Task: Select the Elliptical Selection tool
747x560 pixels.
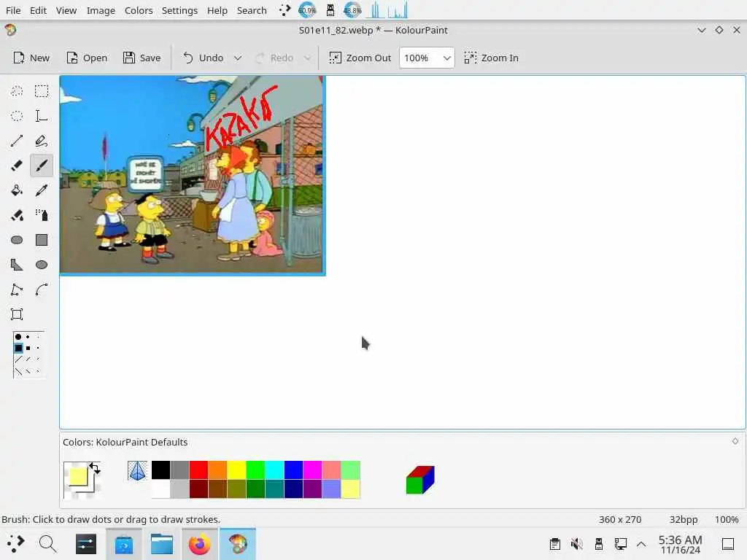Action: pos(17,116)
